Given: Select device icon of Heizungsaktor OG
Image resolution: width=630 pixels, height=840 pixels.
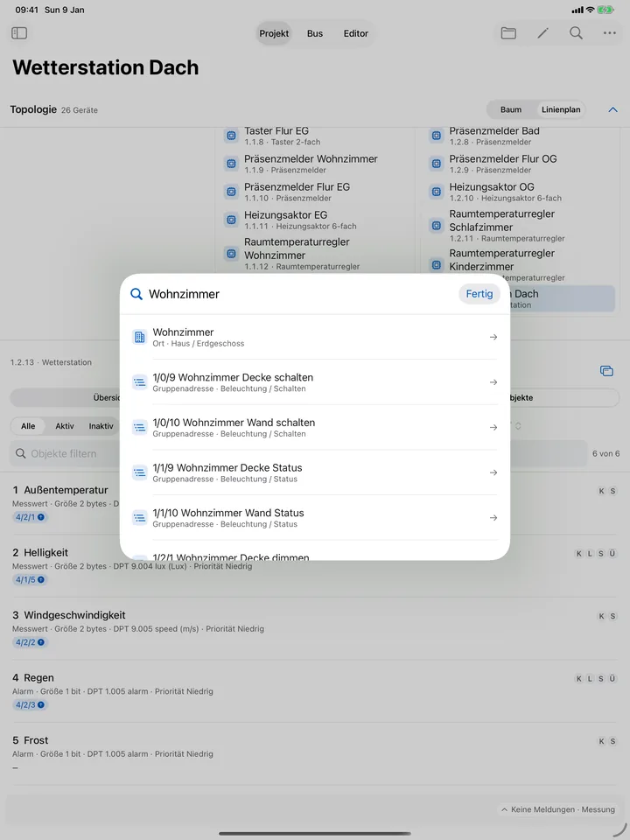Looking at the screenshot, I should 437,192.
